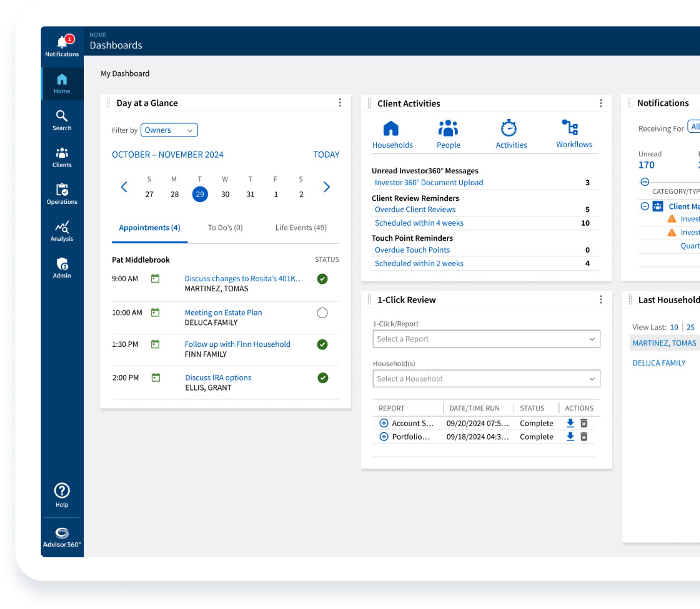Open Overdue Client Reviews link
This screenshot has height=609, width=700.
click(x=415, y=209)
